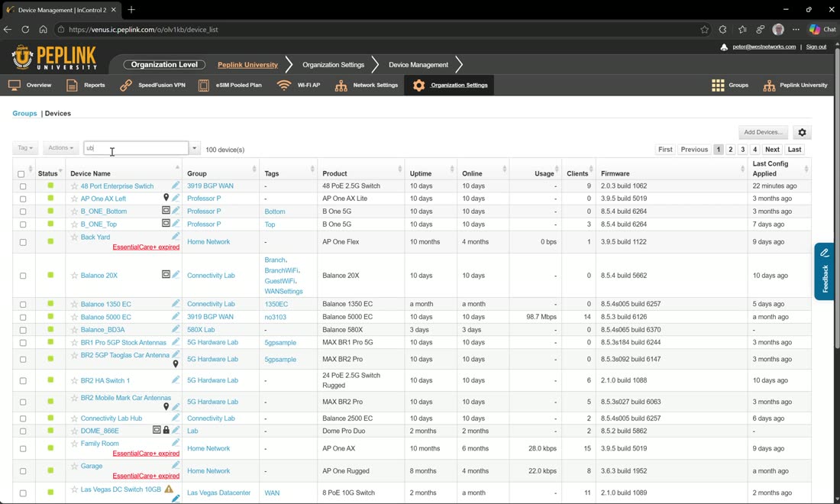This screenshot has width=840, height=504.
Task: Open Network Settings menu
Action: pyautogui.click(x=367, y=86)
